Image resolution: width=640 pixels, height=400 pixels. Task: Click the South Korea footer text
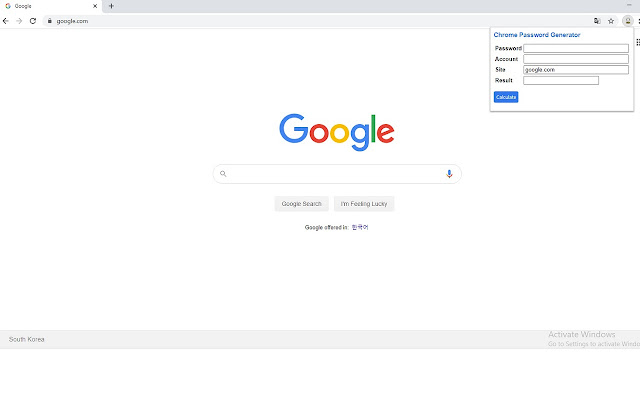pyautogui.click(x=27, y=339)
